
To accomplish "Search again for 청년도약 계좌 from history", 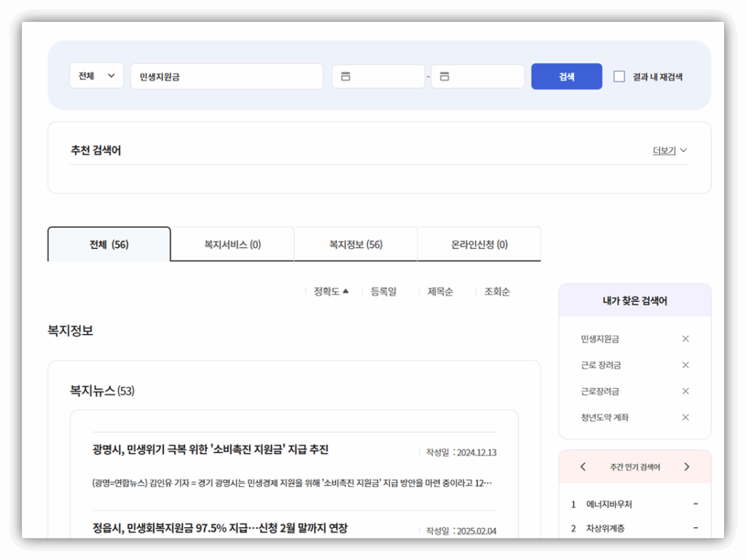I will click(x=605, y=417).
